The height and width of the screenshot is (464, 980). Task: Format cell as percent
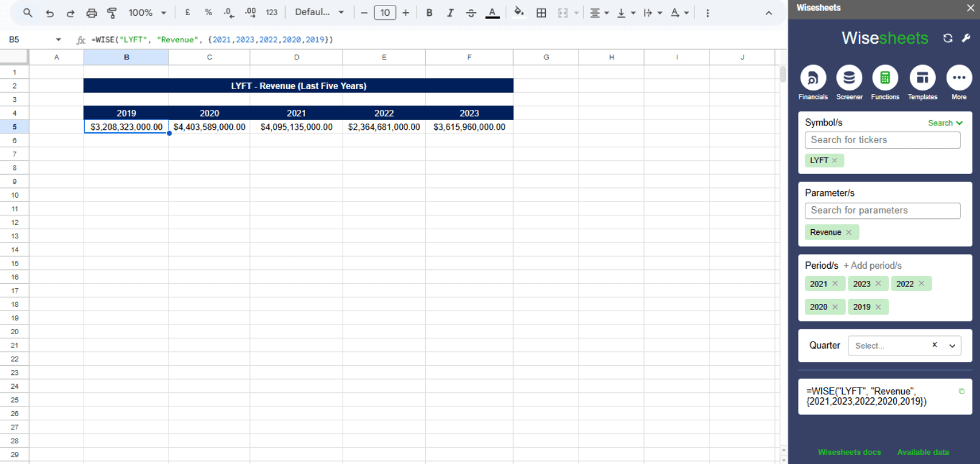point(208,12)
